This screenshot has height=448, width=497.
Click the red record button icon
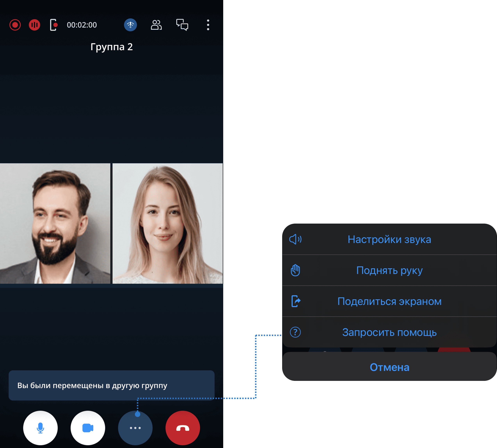tap(15, 25)
